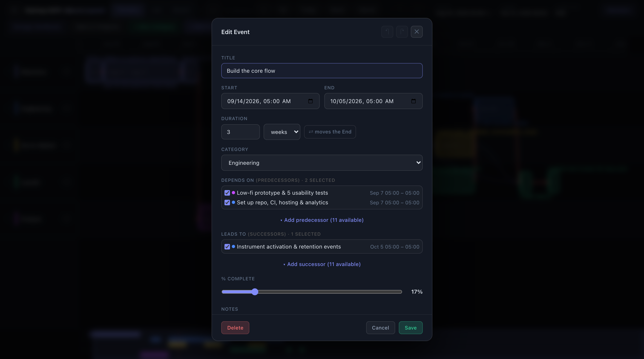Click the swap arrows in moves the End
This screenshot has width=644, height=359.
(x=311, y=132)
